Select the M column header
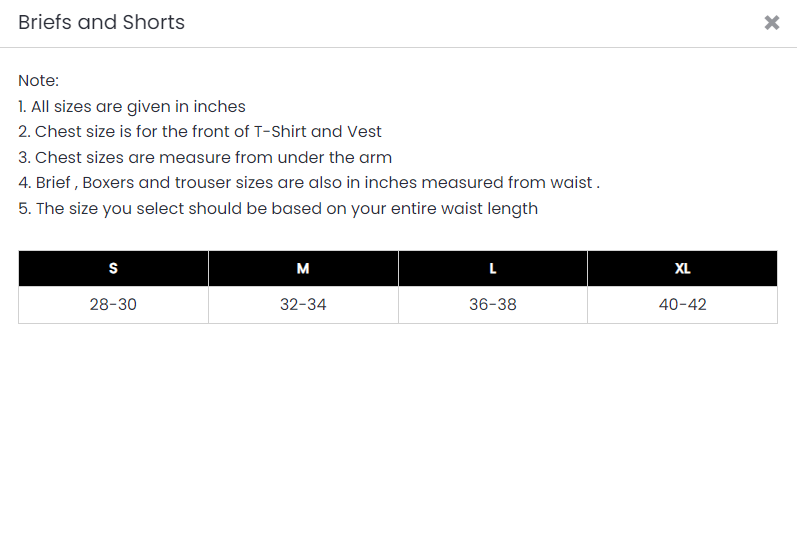Screen dimensions: 797x537 303,269
